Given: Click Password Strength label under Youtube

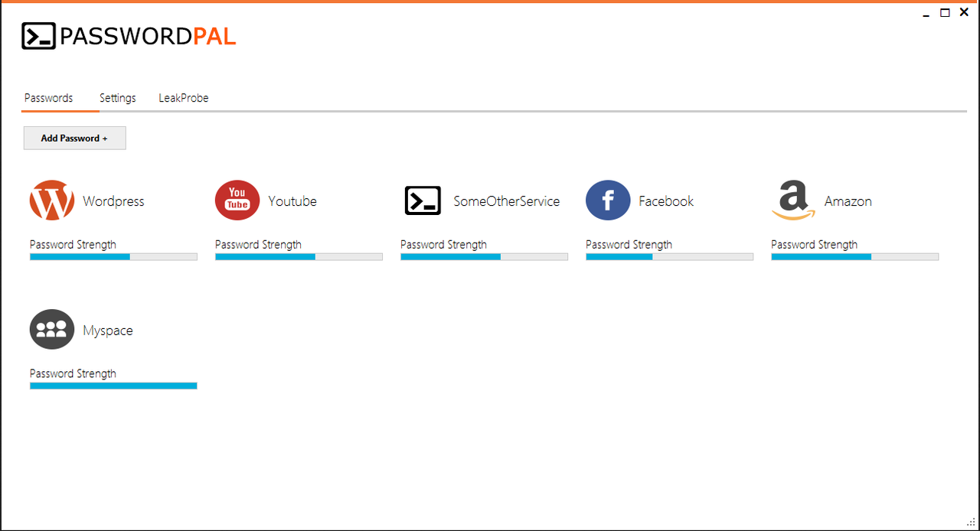Looking at the screenshot, I should [x=258, y=245].
